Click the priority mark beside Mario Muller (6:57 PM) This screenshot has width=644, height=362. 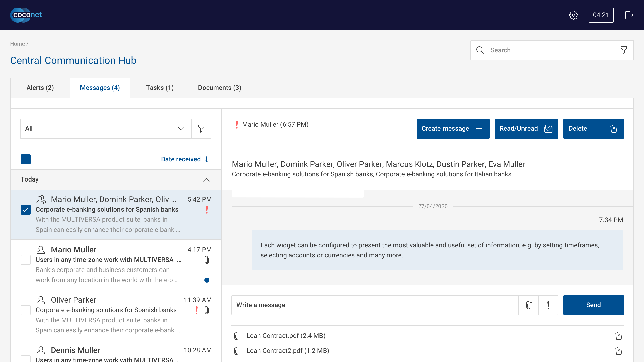237,124
